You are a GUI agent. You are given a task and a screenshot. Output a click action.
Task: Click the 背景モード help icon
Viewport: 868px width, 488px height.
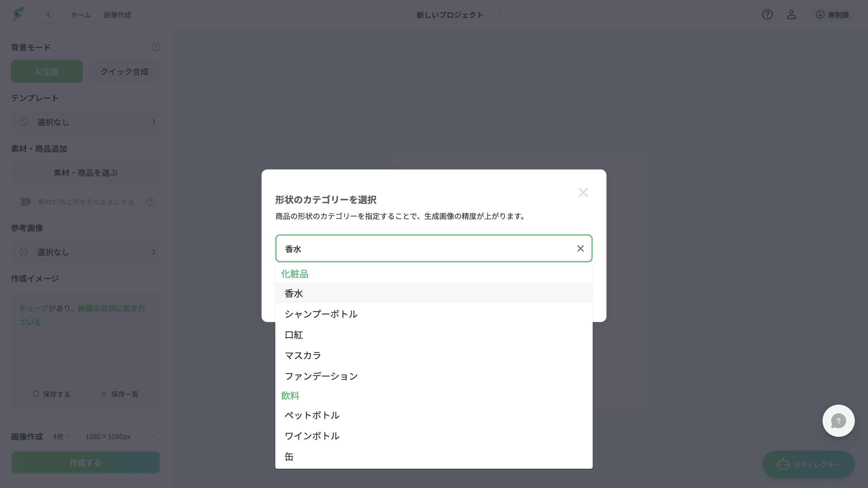(155, 47)
